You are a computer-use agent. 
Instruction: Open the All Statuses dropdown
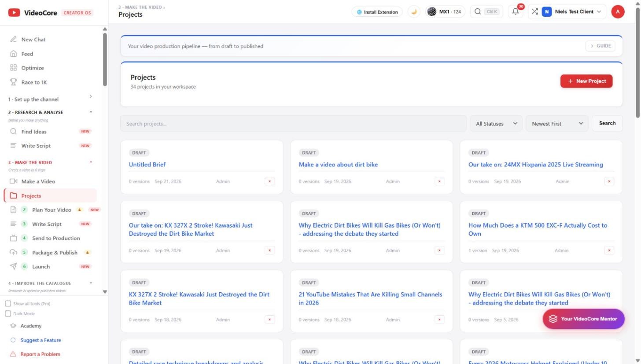coord(496,124)
